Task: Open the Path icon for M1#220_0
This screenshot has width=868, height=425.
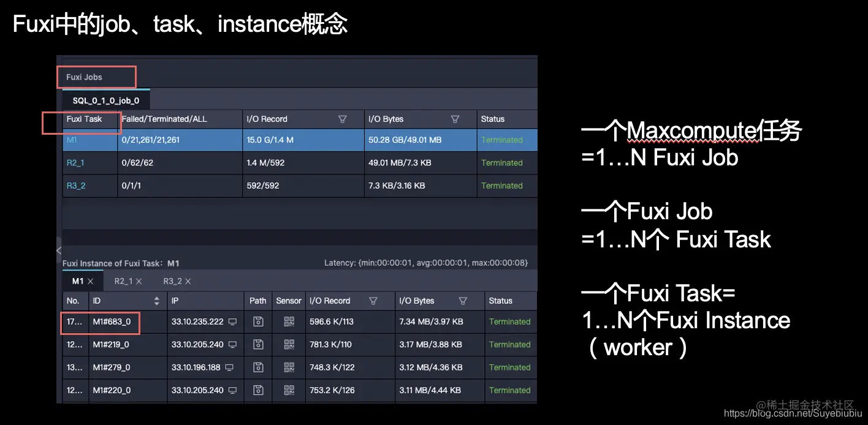Action: [x=258, y=390]
